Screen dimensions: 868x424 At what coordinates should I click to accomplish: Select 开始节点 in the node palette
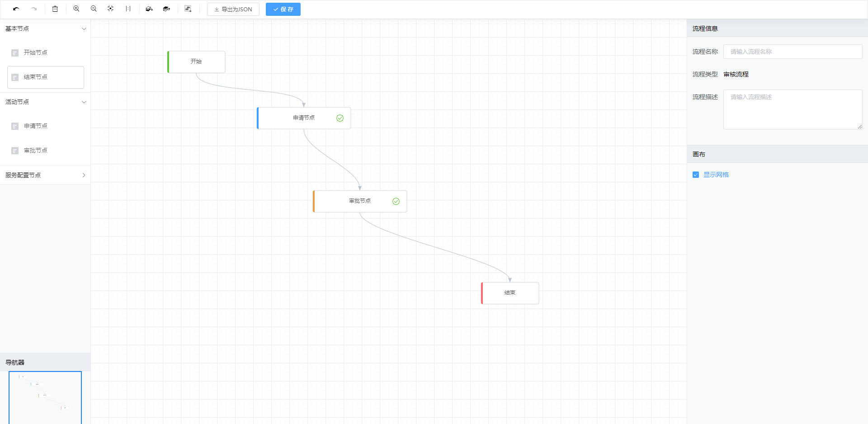(x=46, y=53)
